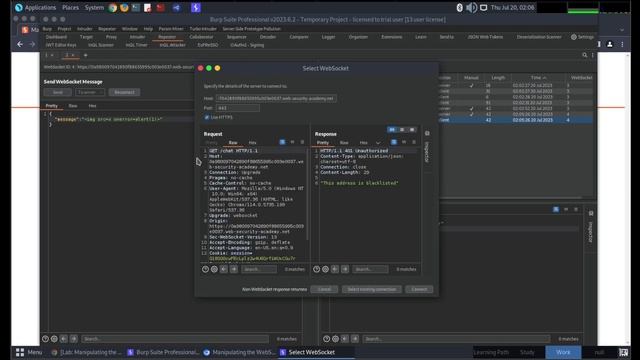This screenshot has width=640, height=360.
Task: Open Response search settings gear
Action: [325, 269]
